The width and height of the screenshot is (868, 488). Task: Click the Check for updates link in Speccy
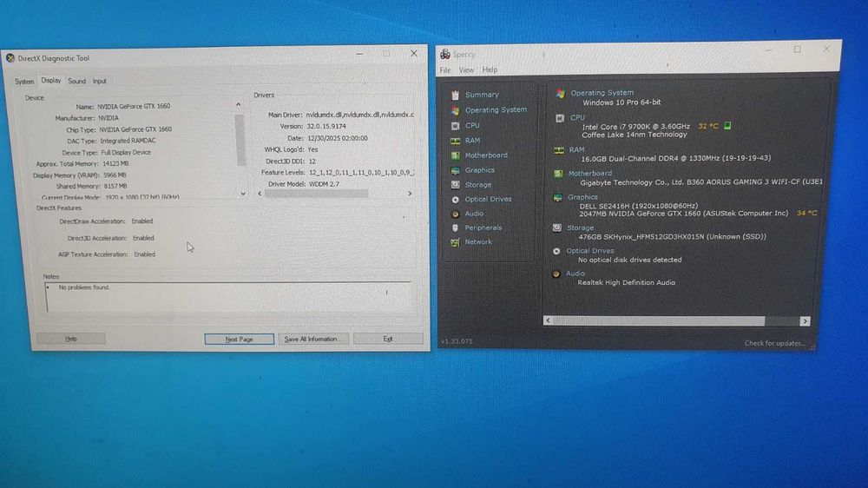pyautogui.click(x=774, y=344)
